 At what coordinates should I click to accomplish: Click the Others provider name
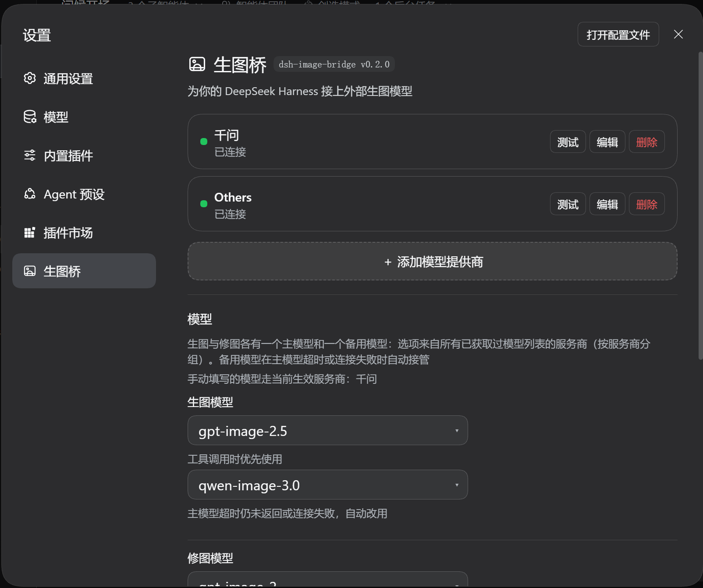(x=233, y=197)
